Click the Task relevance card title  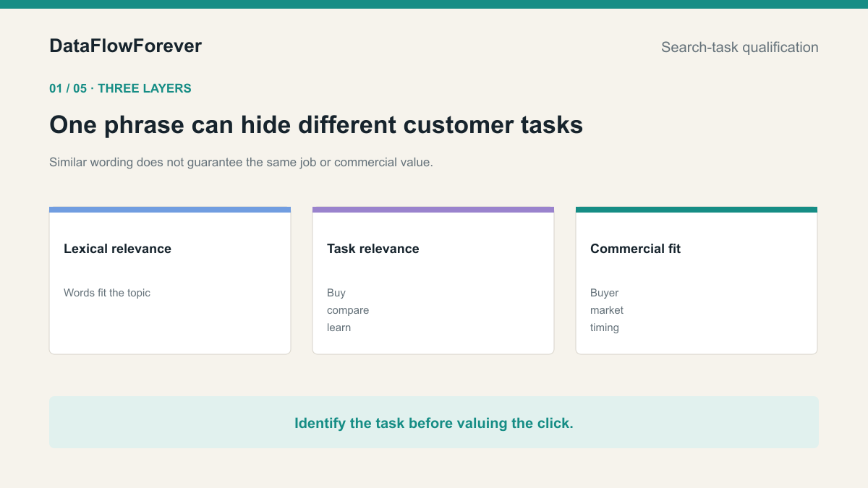pos(373,249)
